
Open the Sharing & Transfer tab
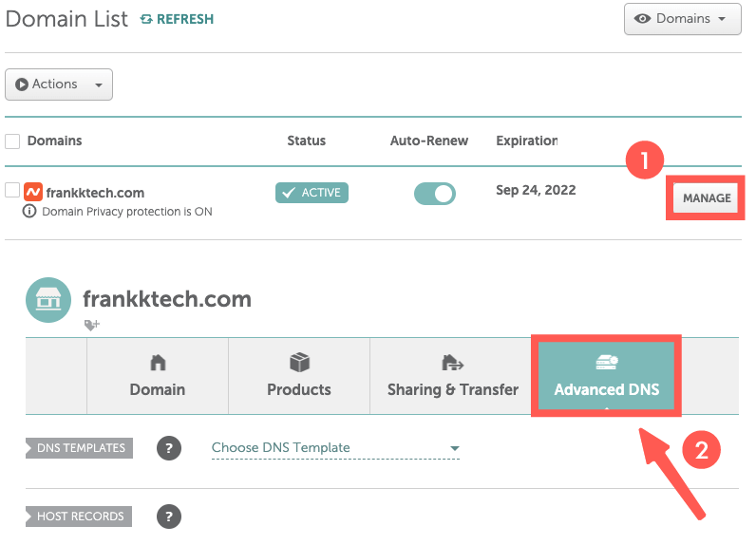453,375
